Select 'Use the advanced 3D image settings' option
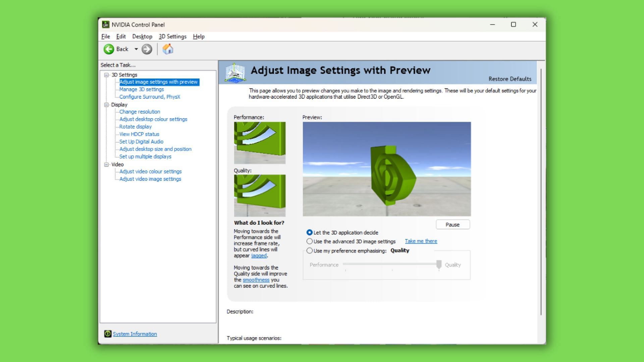This screenshot has width=644, height=362. pos(310,241)
